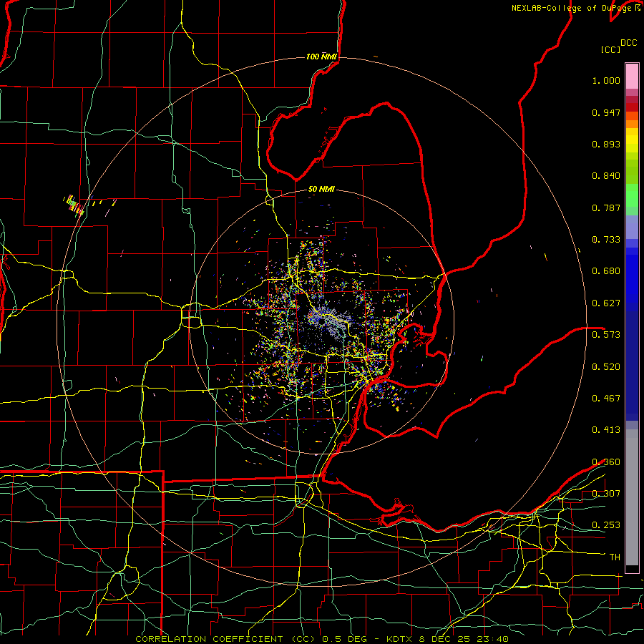Click the 100 NMI range ring label
Viewport: 644px width, 644px height.
[321, 57]
